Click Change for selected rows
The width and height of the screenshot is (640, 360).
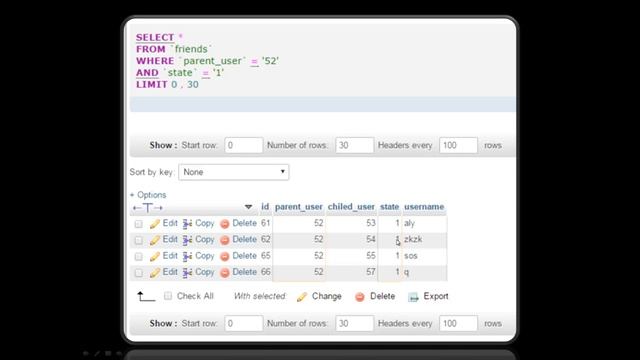[327, 296]
